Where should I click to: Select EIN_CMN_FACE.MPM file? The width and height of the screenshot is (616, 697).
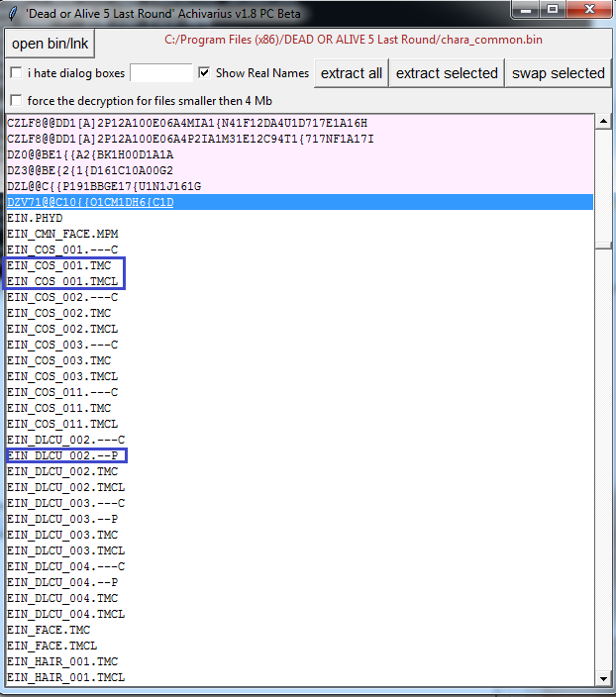300,234
